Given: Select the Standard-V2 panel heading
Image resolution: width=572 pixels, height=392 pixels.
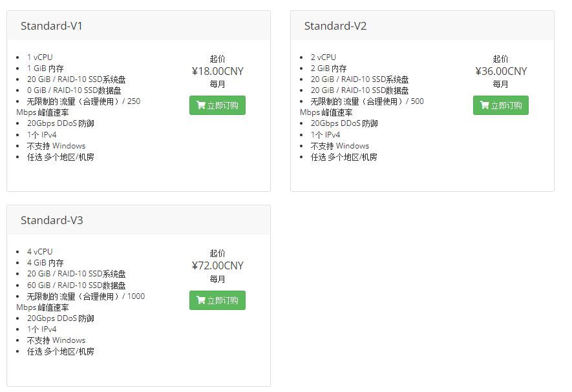Looking at the screenshot, I should (335, 26).
